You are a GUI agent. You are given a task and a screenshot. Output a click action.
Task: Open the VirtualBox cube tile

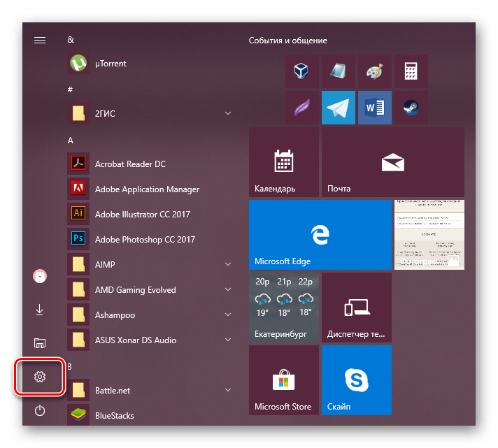301,71
